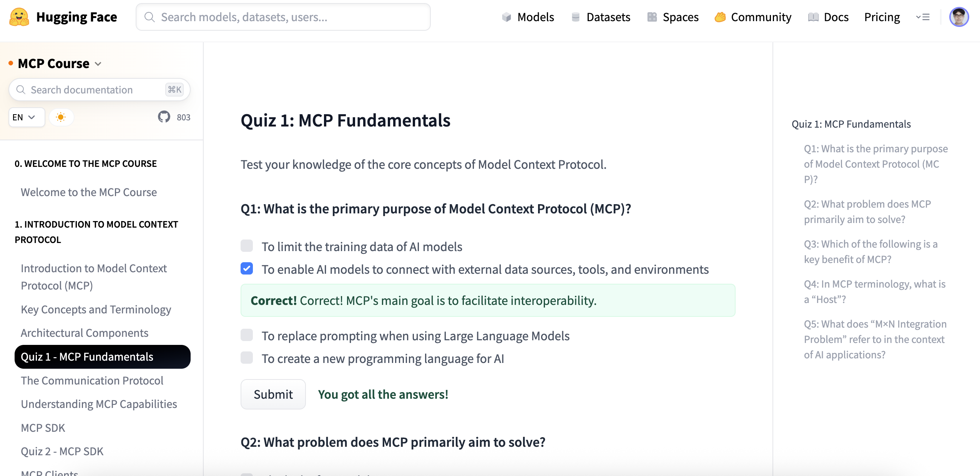Click the Docs book icon

[813, 17]
